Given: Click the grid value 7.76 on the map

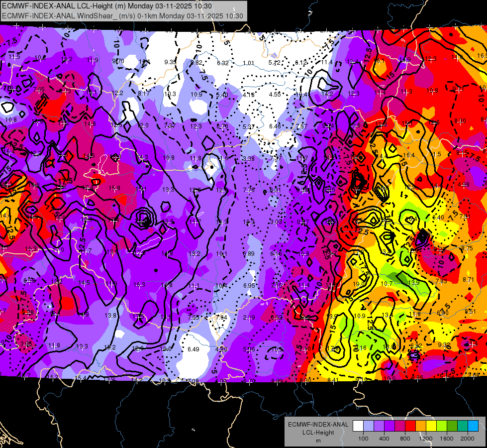Looking at the screenshot, I should [249, 190].
